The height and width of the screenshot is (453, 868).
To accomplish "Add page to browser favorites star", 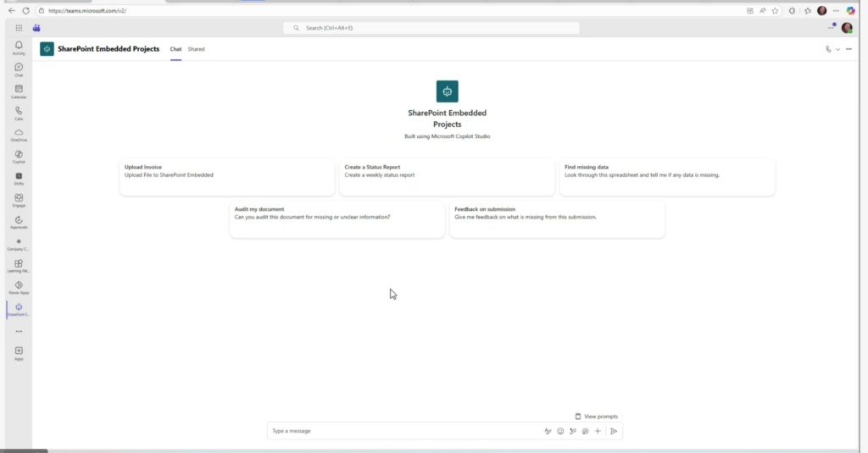I will point(775,10).
